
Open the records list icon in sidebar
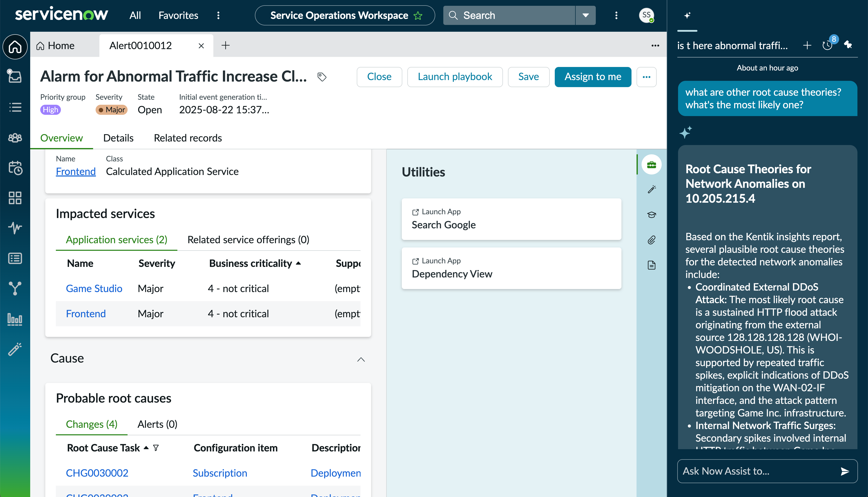click(15, 258)
